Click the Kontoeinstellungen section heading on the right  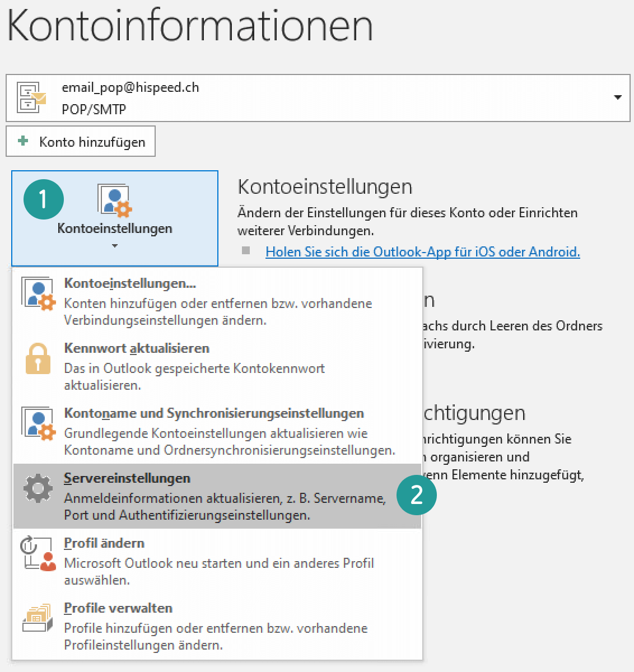(325, 186)
